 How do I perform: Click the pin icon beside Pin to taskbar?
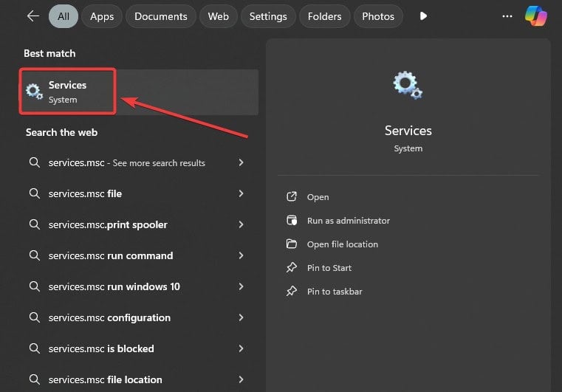[x=292, y=291]
